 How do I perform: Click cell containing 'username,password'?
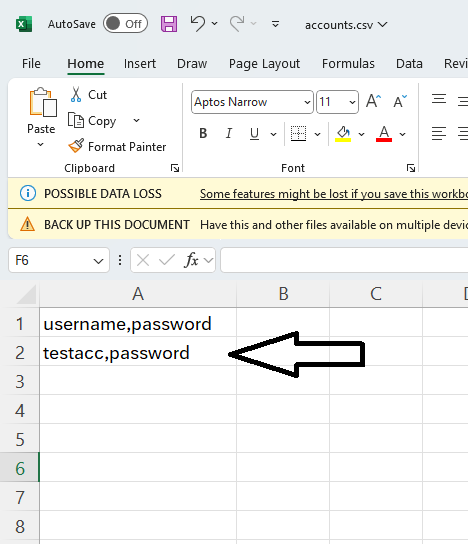pyautogui.click(x=138, y=323)
